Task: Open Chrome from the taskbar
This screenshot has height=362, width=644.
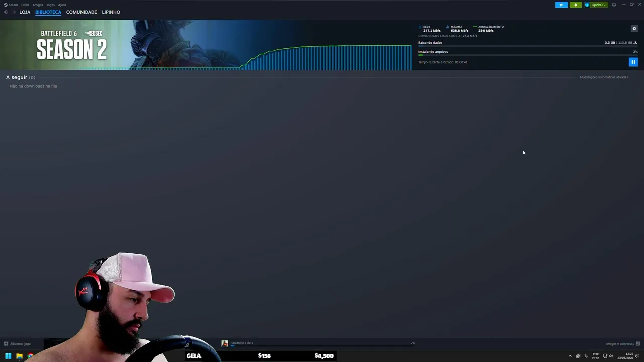Action: [30, 356]
